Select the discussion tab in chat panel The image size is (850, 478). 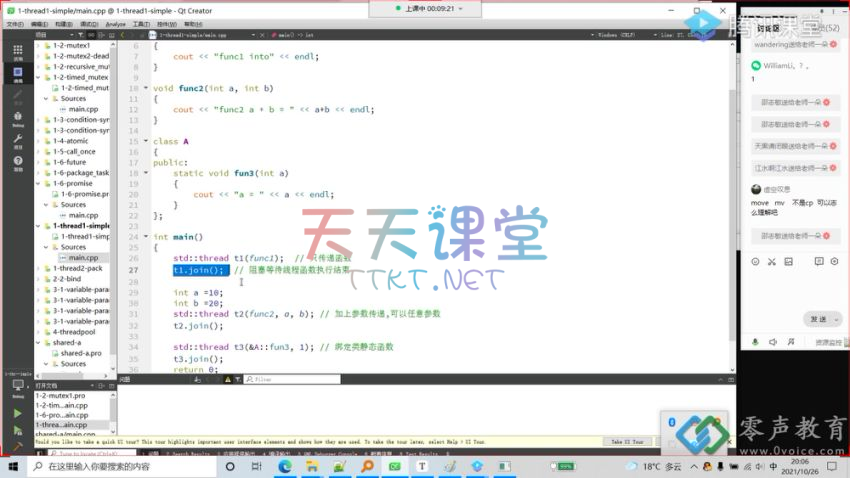(766, 28)
